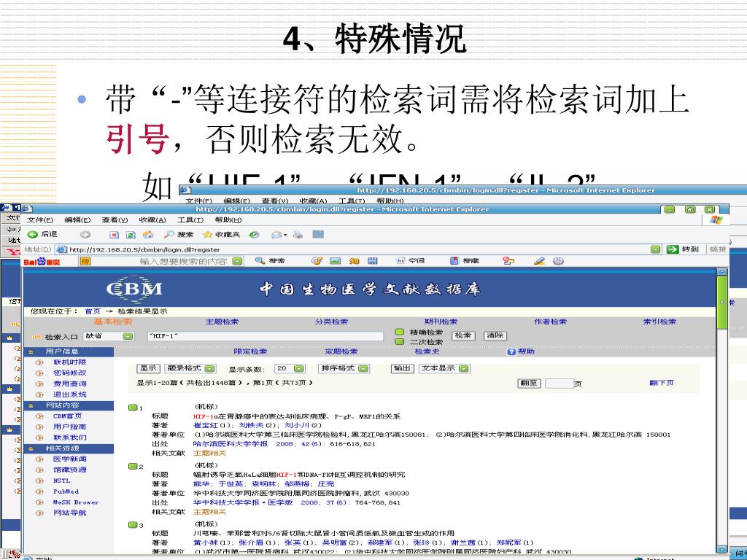Enable the 二次检索 checkbox
The image size is (747, 560).
(400, 341)
